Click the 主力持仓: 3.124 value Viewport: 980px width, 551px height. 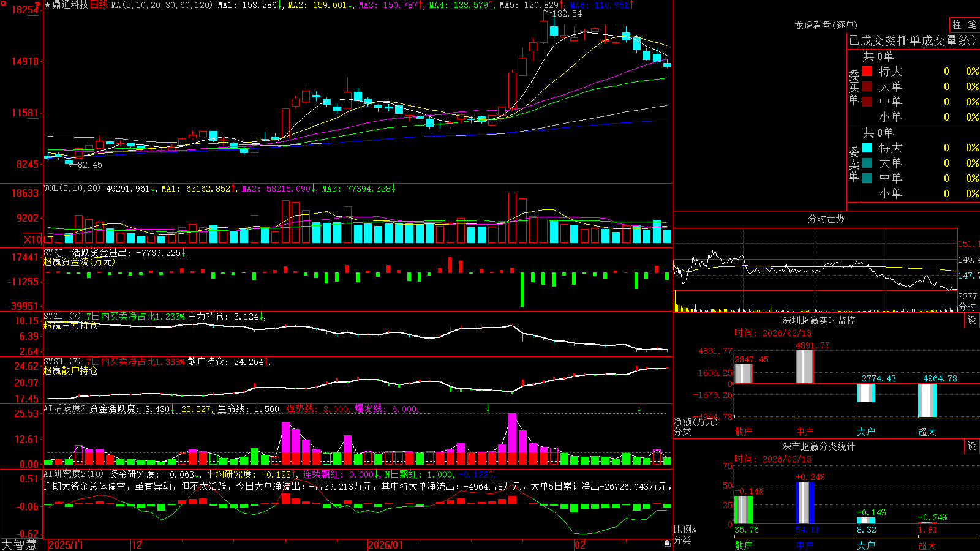coord(225,317)
